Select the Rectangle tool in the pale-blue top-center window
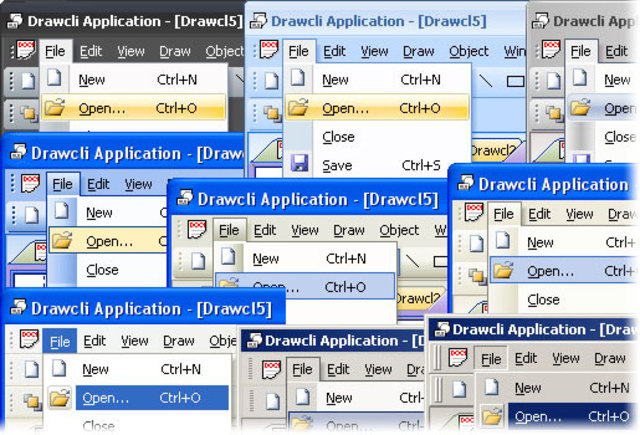 pyautogui.click(x=516, y=81)
